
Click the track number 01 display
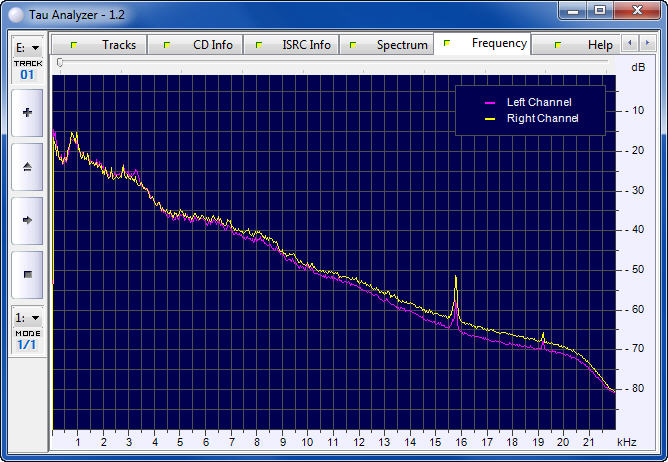pyautogui.click(x=27, y=75)
